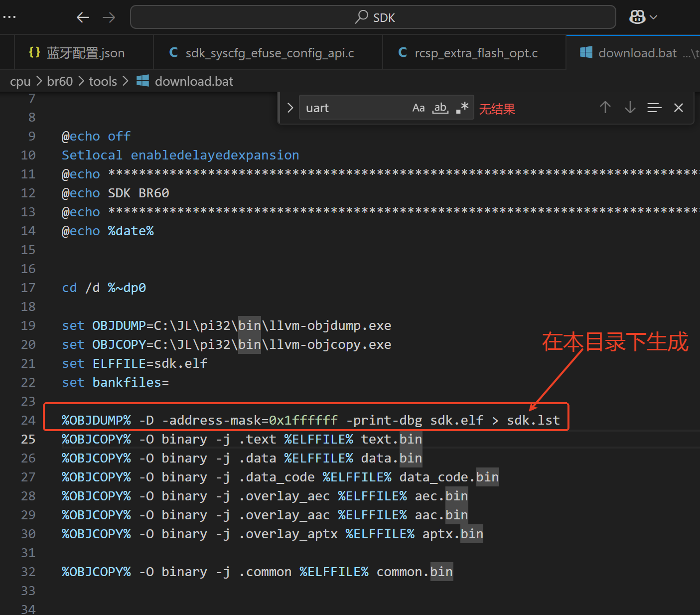The width and height of the screenshot is (700, 615).
Task: Click 'bankfiles=' on line 22
Action: tap(131, 382)
